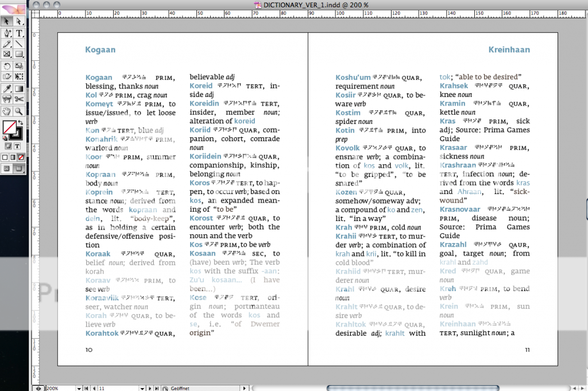Choose the Pen tool
588x391 pixels.
click(x=7, y=33)
